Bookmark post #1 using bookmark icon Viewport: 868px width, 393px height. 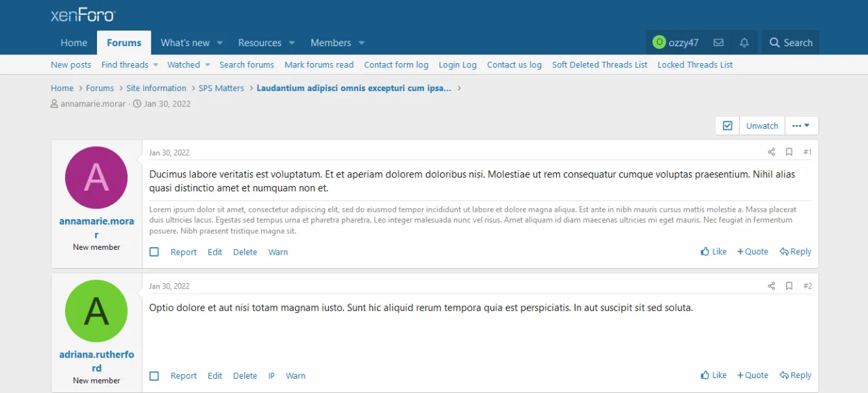(x=789, y=152)
